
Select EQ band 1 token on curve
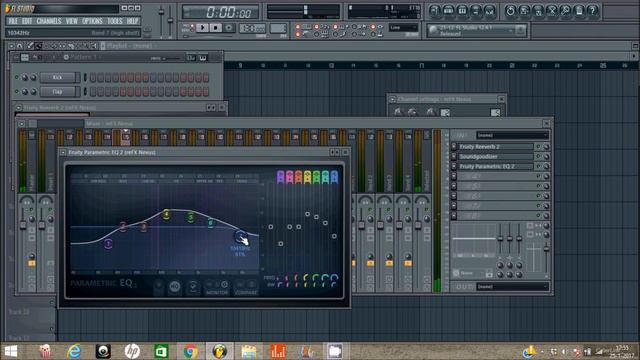pos(108,244)
